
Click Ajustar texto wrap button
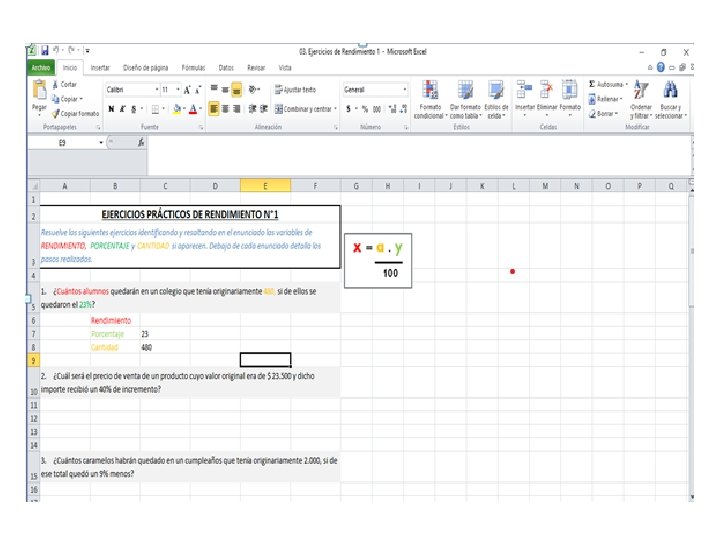[x=295, y=90]
